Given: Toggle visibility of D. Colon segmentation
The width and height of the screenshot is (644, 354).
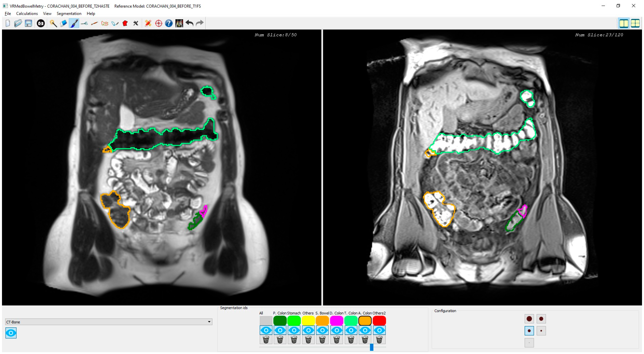Looking at the screenshot, I should (x=337, y=330).
